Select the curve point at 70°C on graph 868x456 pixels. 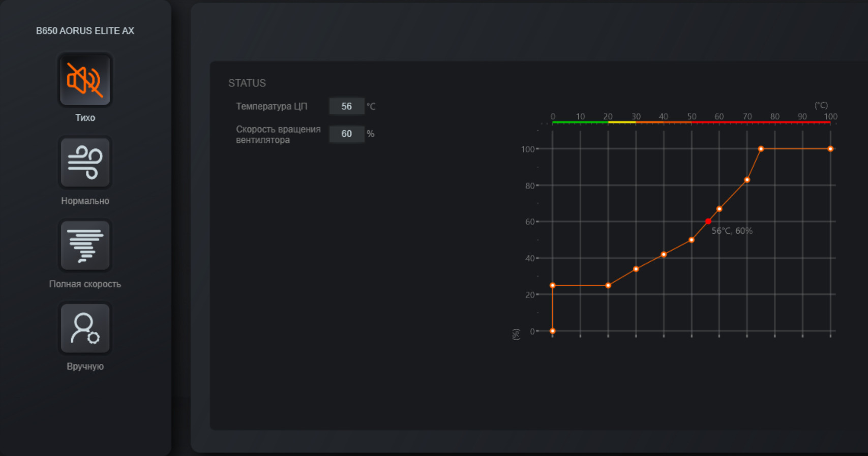[x=747, y=180]
